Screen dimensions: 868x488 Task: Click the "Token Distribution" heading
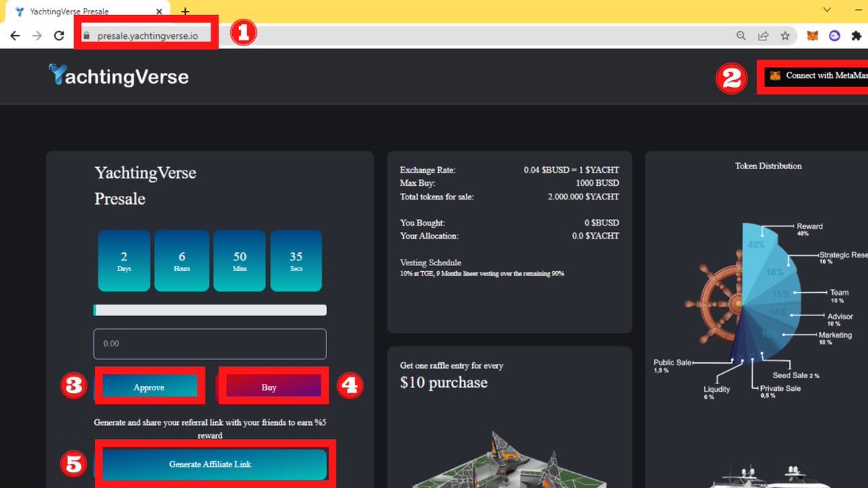(x=768, y=166)
